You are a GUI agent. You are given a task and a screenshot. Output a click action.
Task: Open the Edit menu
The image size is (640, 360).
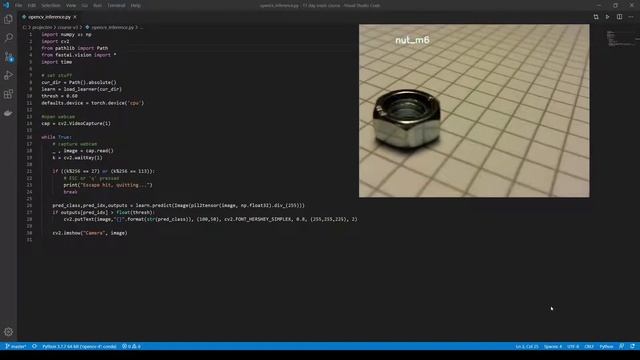tap(32, 5)
